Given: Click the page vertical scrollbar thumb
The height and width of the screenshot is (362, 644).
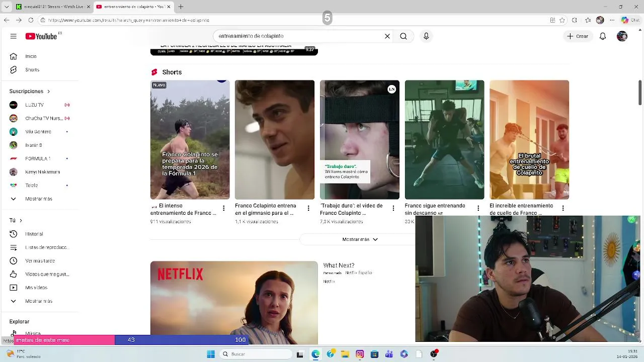Looking at the screenshot, I should (640, 93).
